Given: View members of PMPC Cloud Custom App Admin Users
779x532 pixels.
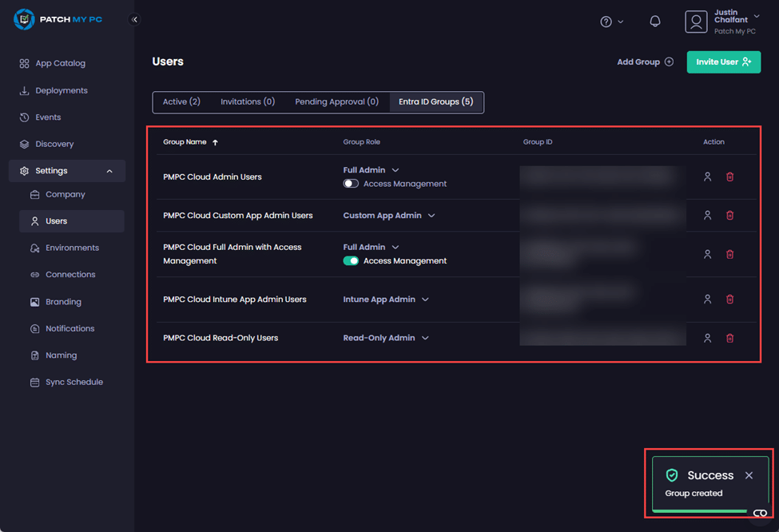Looking at the screenshot, I should click(707, 216).
